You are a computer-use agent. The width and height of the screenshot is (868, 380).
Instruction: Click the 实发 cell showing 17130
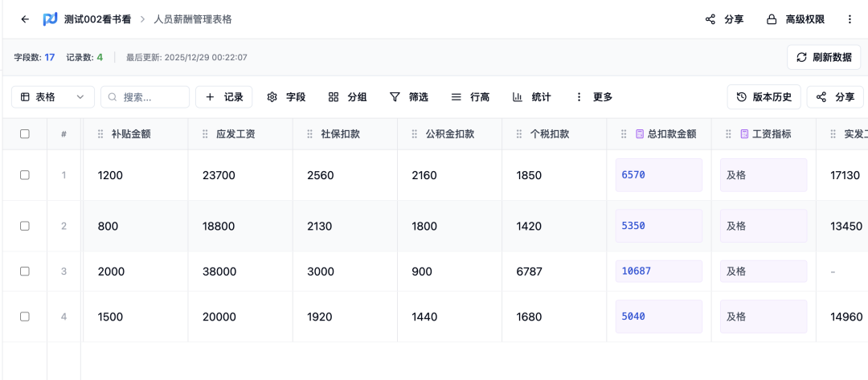pyautogui.click(x=842, y=175)
